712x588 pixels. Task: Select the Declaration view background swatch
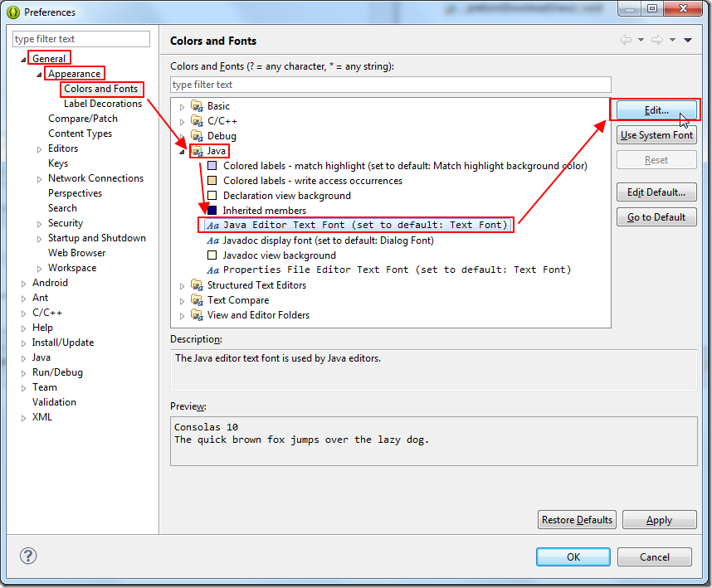(212, 196)
